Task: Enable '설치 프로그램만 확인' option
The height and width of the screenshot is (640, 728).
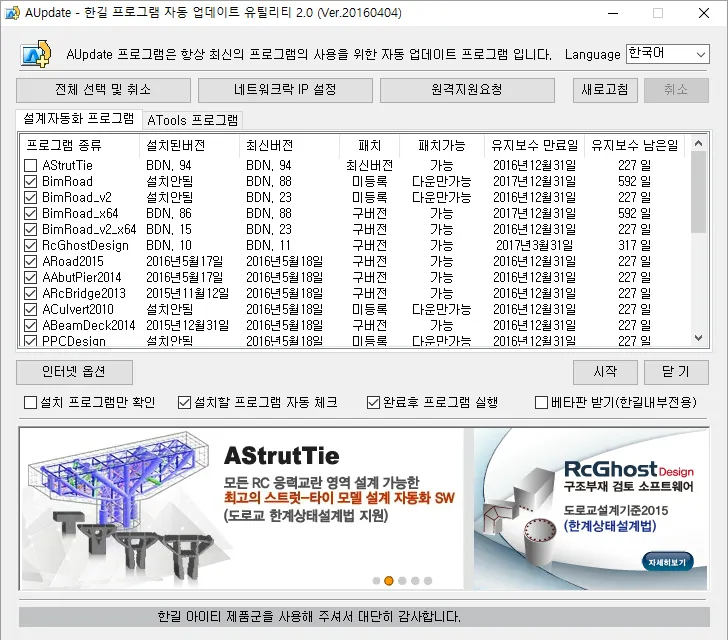Action: click(x=30, y=402)
